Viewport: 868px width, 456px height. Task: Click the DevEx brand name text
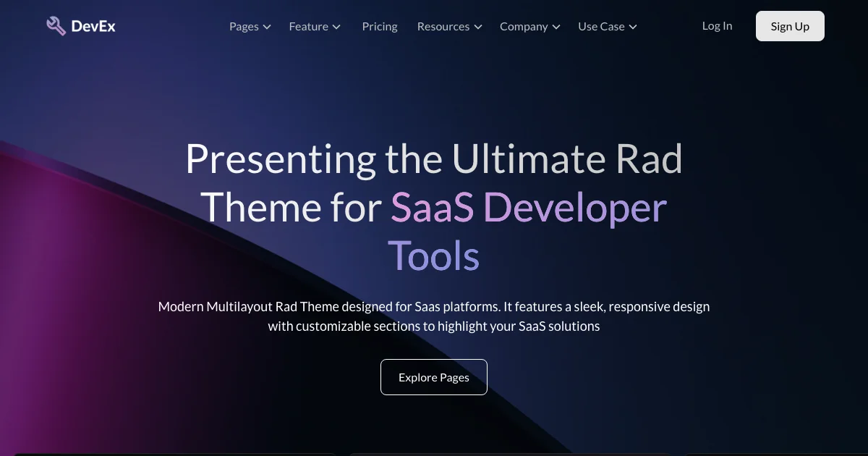point(93,27)
